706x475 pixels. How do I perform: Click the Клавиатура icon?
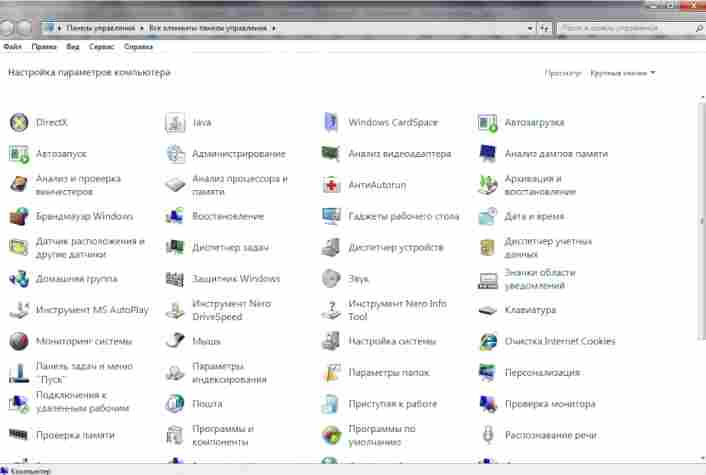pos(488,310)
